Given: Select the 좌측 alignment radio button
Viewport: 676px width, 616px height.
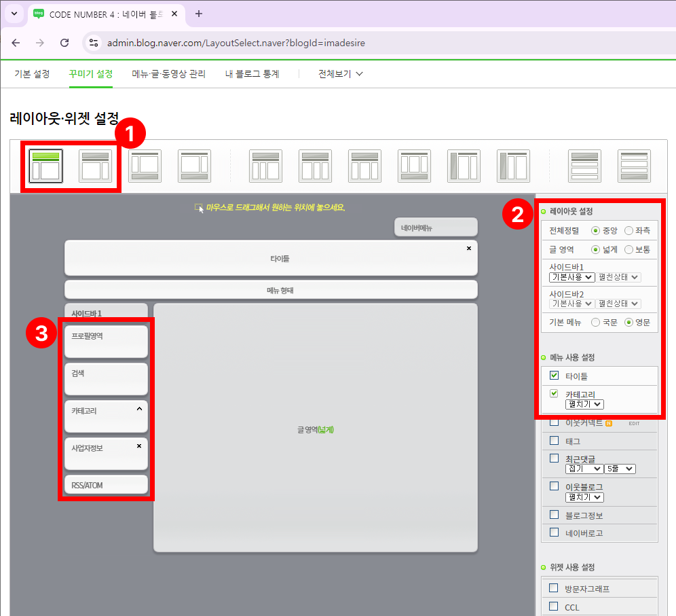Looking at the screenshot, I should point(628,231).
